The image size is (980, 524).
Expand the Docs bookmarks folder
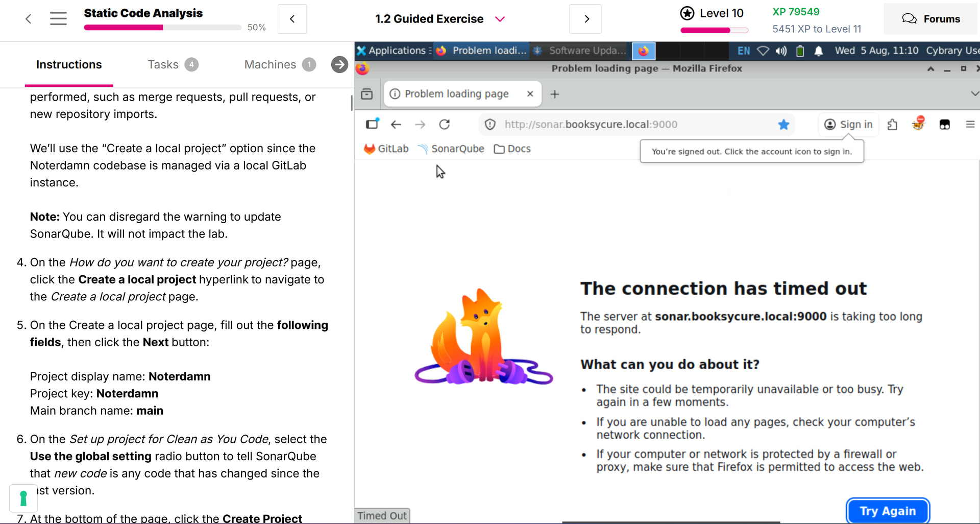point(512,149)
